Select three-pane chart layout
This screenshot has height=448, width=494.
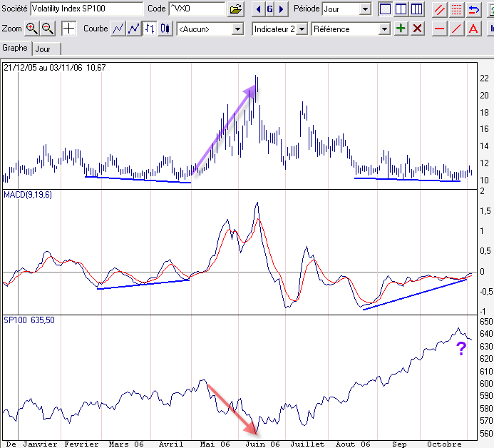416,9
